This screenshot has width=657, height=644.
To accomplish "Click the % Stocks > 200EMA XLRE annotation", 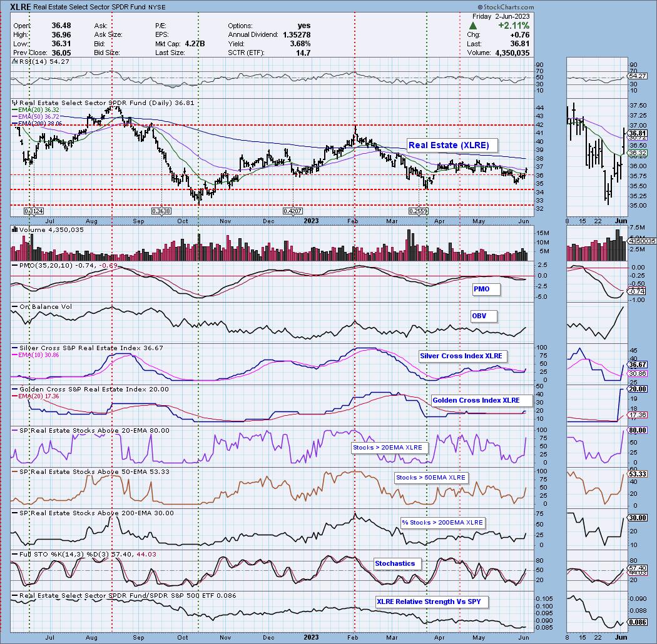I will pyautogui.click(x=442, y=523).
